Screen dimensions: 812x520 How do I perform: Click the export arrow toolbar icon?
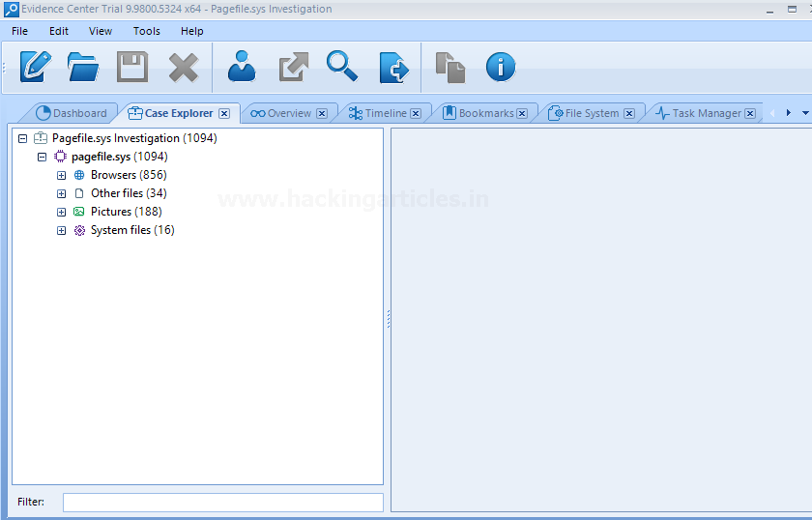[x=293, y=67]
